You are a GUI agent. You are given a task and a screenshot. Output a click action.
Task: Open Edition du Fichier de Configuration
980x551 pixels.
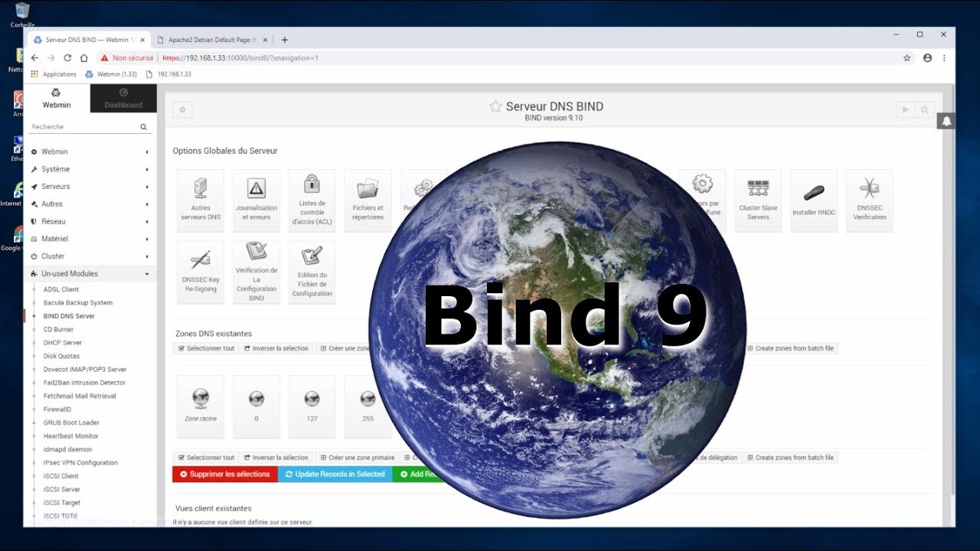coord(312,272)
